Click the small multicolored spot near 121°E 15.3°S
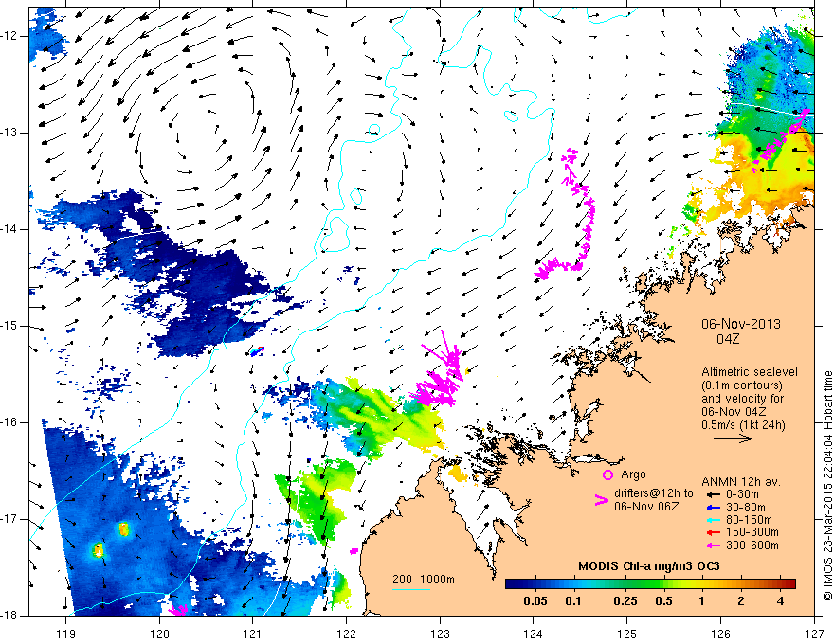 coord(258,350)
